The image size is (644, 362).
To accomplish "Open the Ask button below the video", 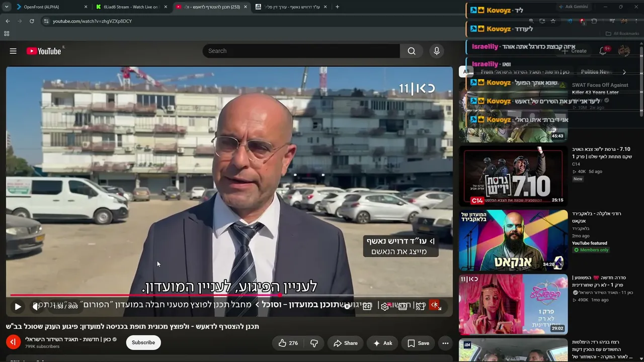I will [382, 343].
